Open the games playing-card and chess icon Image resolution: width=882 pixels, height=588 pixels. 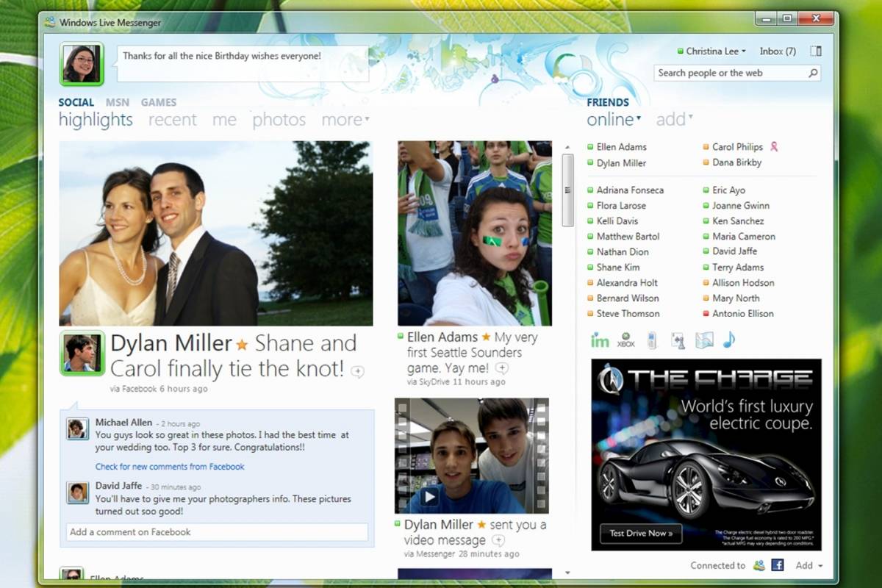pos(678,340)
